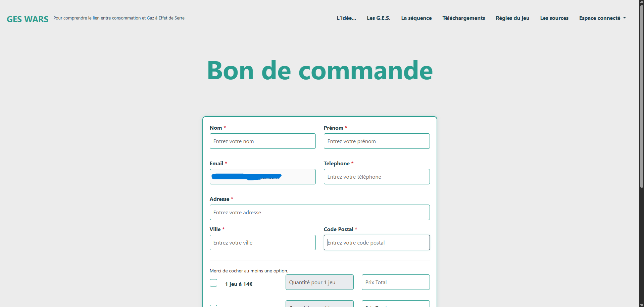
Task: Click the first Prix Total field
Action: [x=395, y=282]
